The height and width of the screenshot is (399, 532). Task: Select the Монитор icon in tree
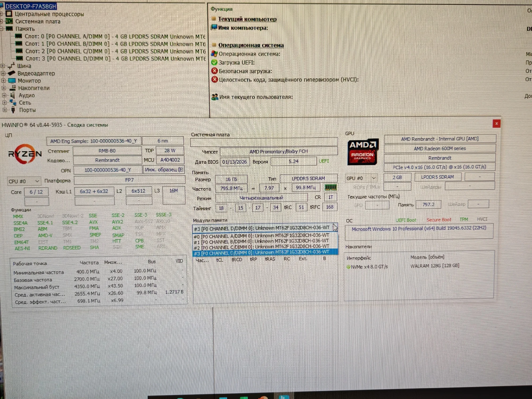[12, 80]
